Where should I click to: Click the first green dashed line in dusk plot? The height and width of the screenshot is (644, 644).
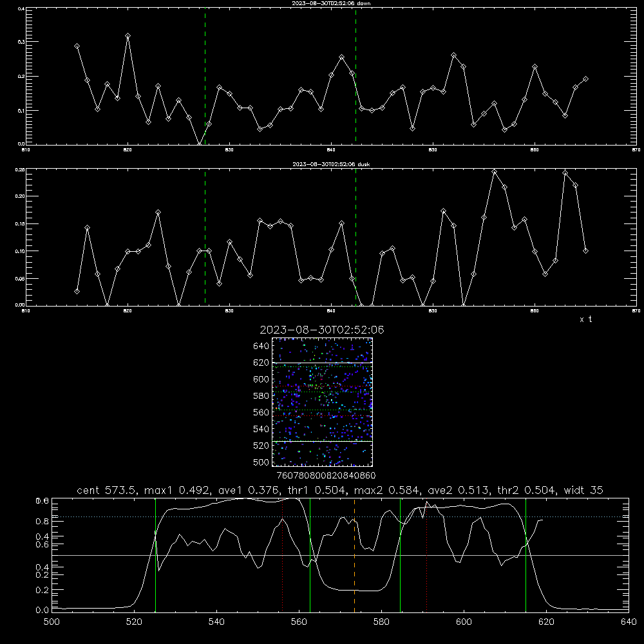tap(205, 237)
